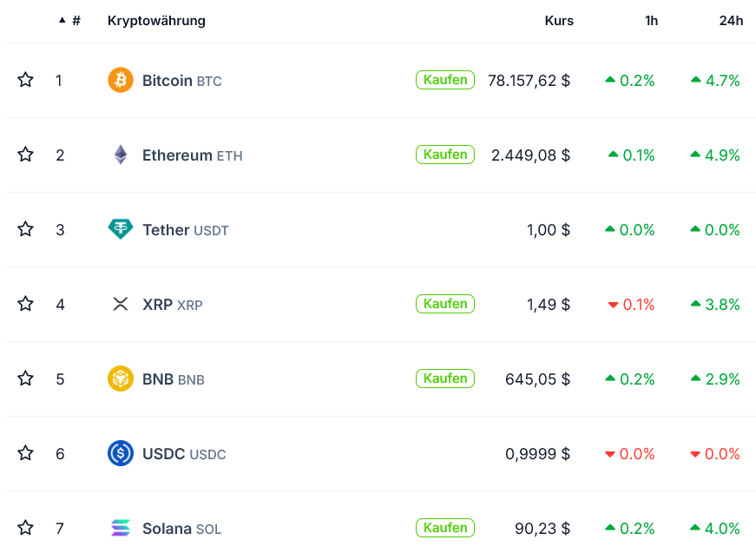Image resolution: width=756 pixels, height=553 pixels.
Task: Star the Solana row
Action: (26, 528)
